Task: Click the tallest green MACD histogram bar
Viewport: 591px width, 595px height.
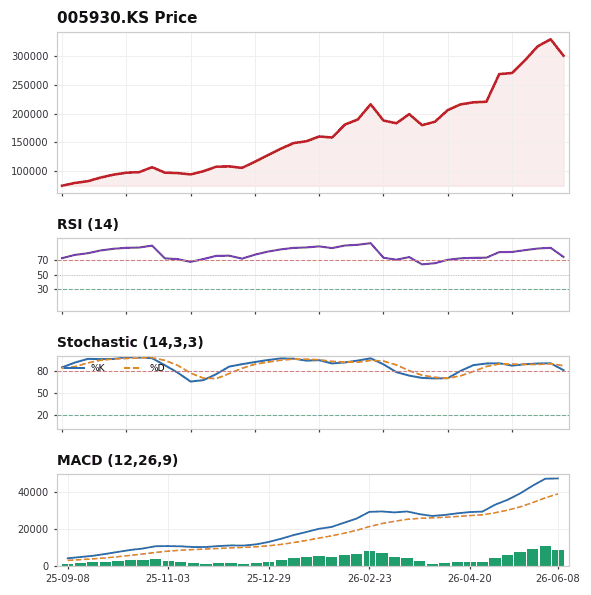Action: click(x=545, y=556)
